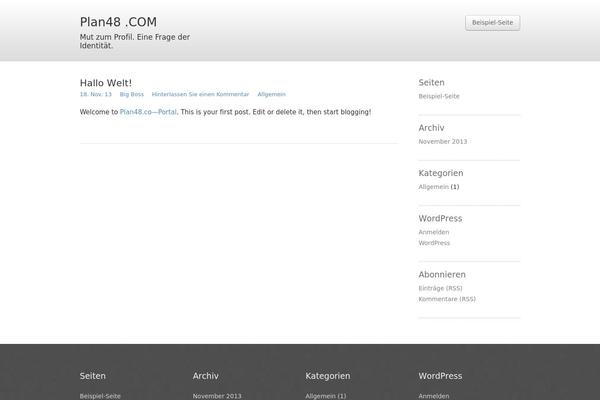Open the Allgemein category link under post title
The width and height of the screenshot is (600, 400).
[271, 94]
